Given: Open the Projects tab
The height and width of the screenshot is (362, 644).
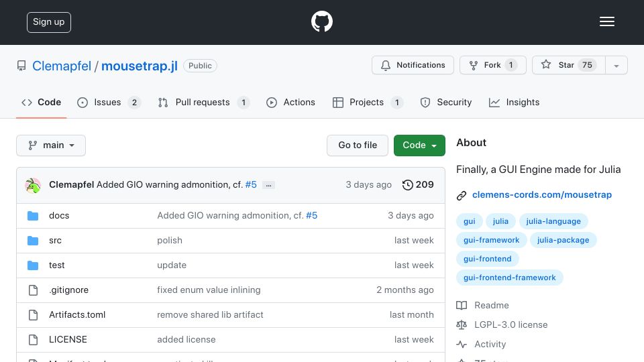Looking at the screenshot, I should pos(368,102).
